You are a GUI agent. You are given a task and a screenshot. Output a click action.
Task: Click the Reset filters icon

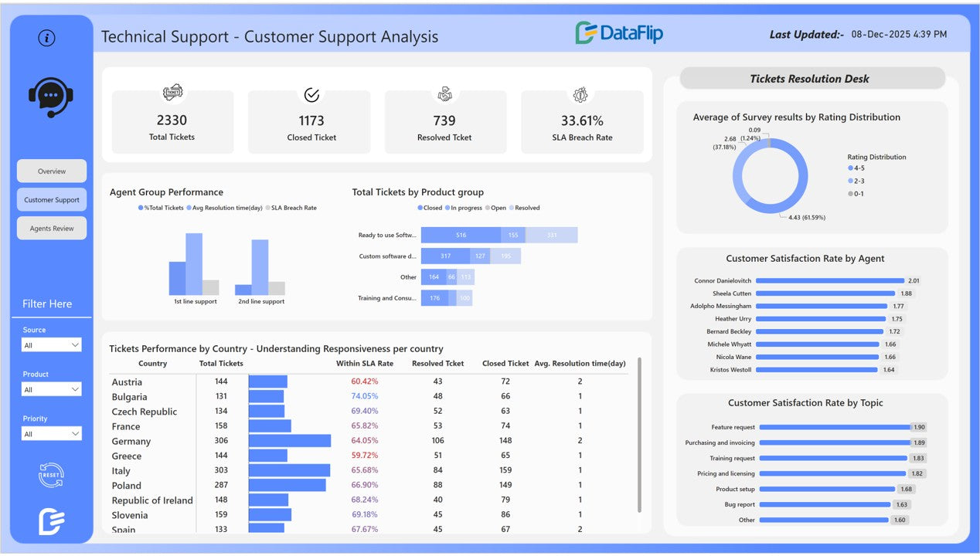[x=51, y=474]
